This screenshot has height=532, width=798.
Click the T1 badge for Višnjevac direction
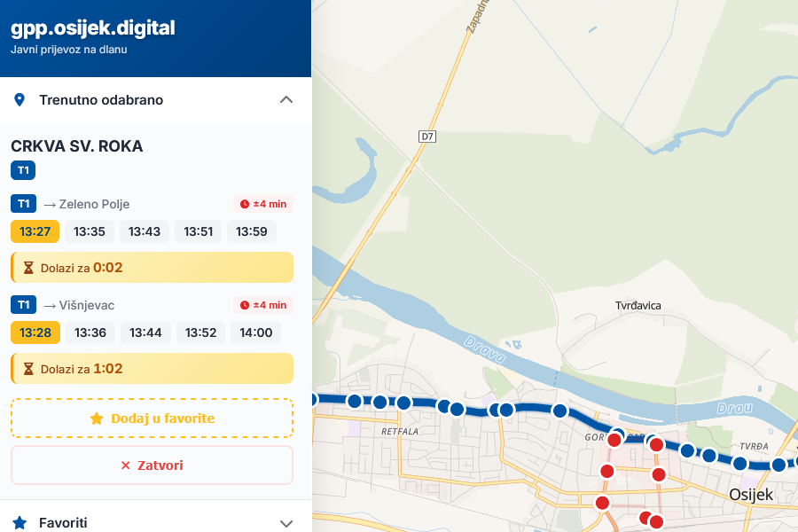[23, 305]
